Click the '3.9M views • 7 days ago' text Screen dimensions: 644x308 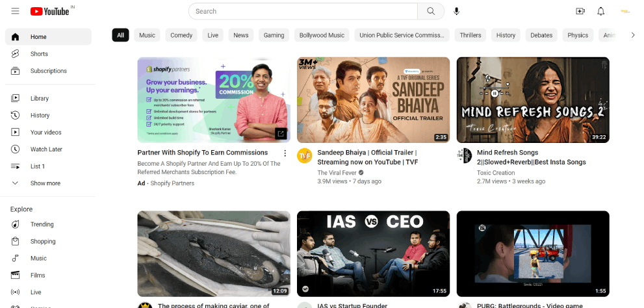point(350,181)
